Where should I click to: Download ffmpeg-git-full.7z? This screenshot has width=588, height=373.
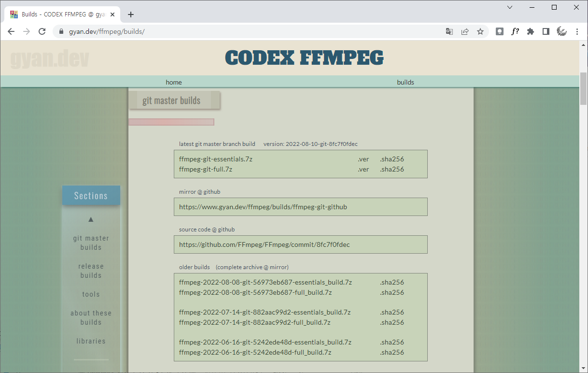click(x=206, y=169)
